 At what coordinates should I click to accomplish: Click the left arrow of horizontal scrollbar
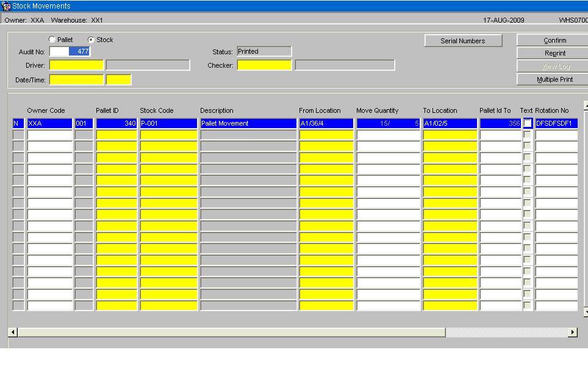click(13, 332)
